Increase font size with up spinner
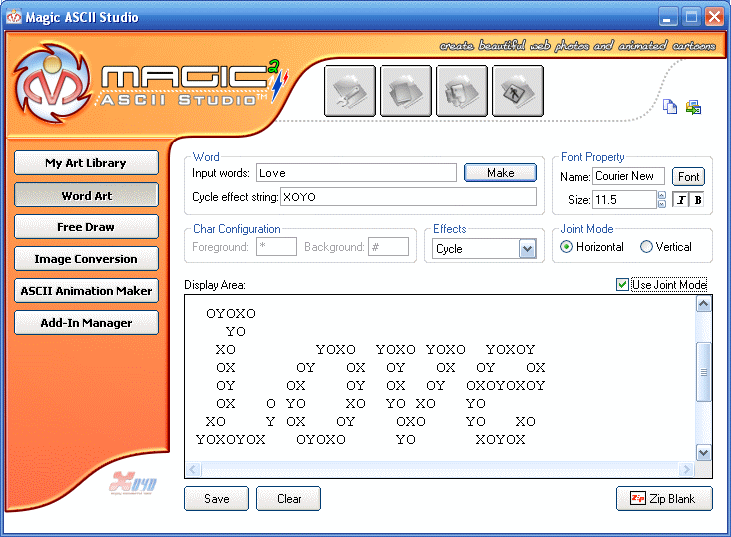Viewport: 731px width, 537px height. [x=662, y=195]
